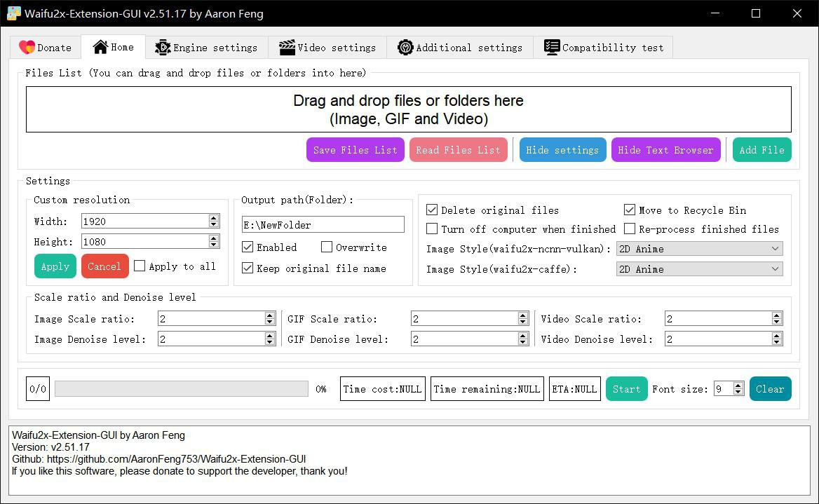The image size is (819, 504).
Task: Click Video Scale ratio stepper arrows
Action: pyautogui.click(x=777, y=318)
